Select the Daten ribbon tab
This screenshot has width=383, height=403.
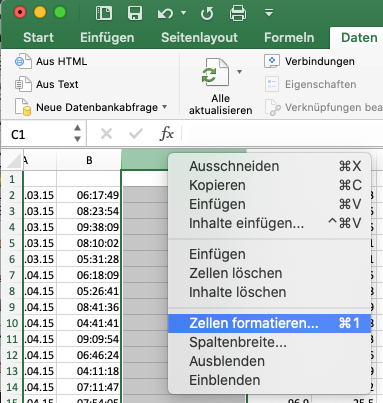point(359,38)
